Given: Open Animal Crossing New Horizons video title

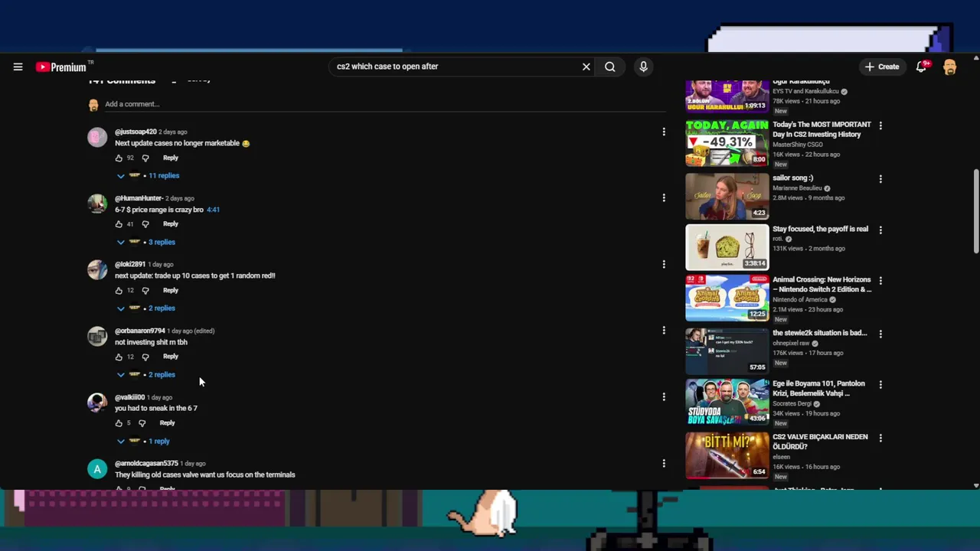Looking at the screenshot, I should pos(822,285).
